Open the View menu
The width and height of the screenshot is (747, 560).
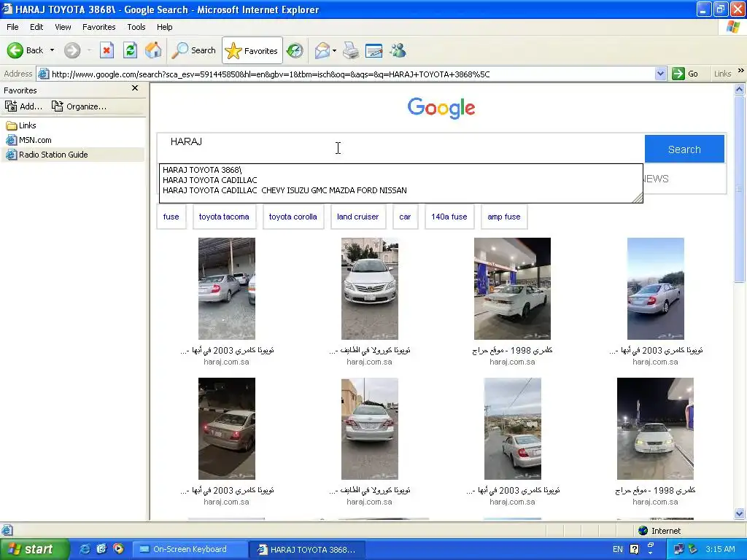tap(63, 27)
